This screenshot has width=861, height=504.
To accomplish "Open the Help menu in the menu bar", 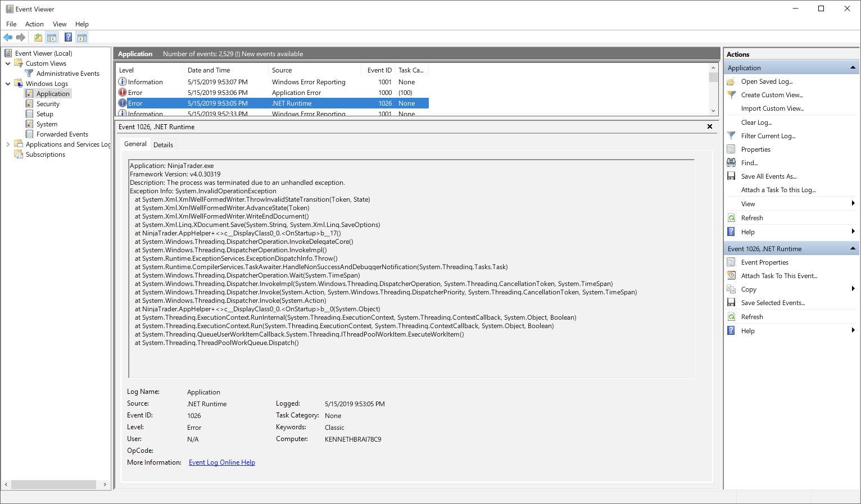I will (82, 24).
